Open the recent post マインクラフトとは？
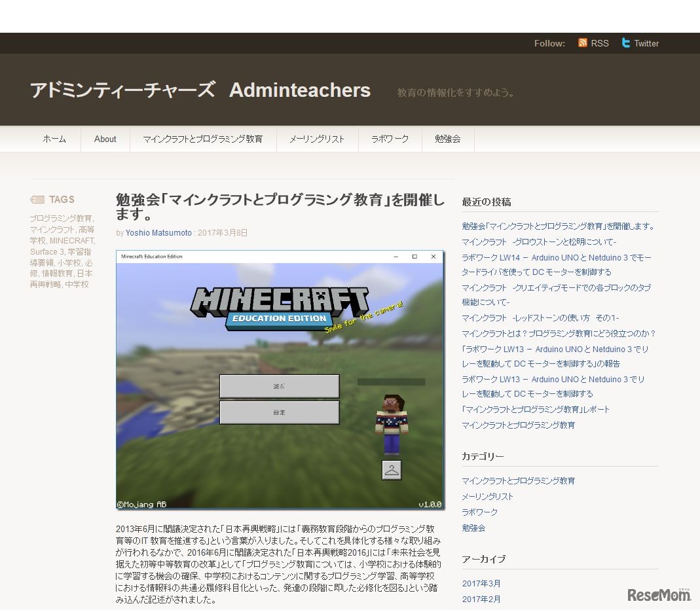 (558, 333)
